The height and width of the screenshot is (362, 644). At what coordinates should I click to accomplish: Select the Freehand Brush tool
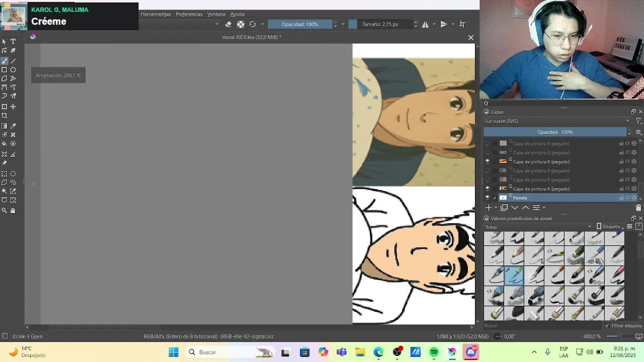point(5,61)
